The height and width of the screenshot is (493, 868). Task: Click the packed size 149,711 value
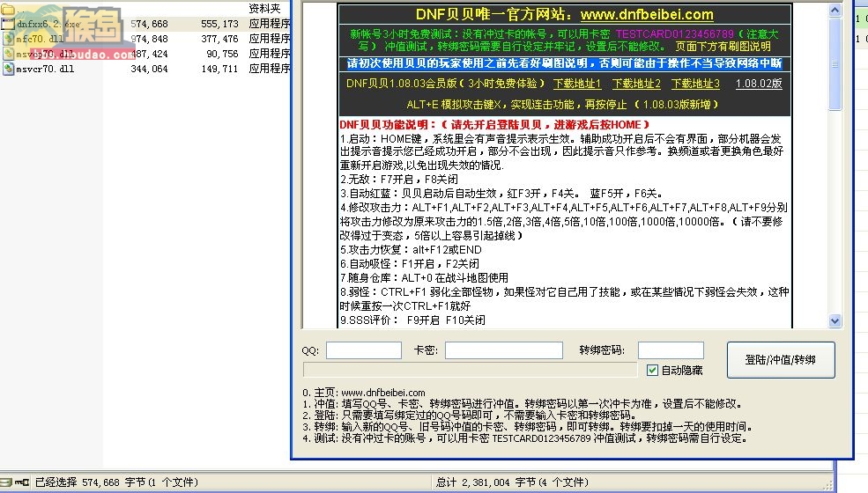(219, 69)
